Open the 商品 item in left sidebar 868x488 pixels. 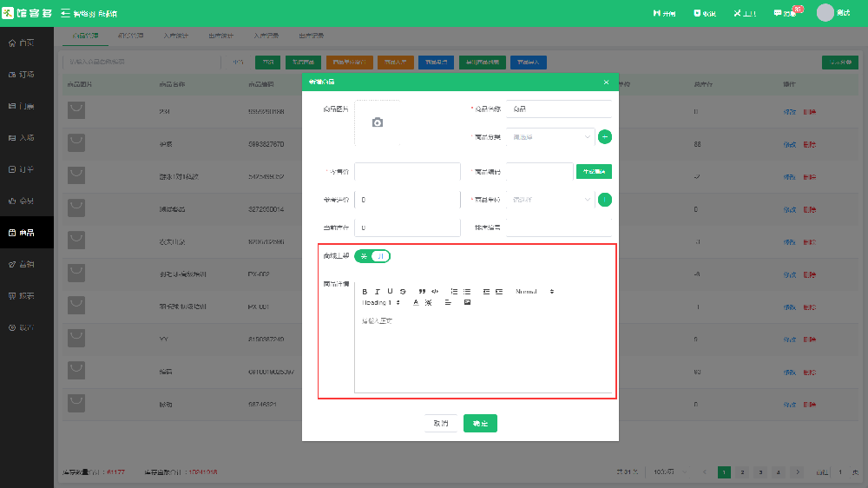(26, 232)
